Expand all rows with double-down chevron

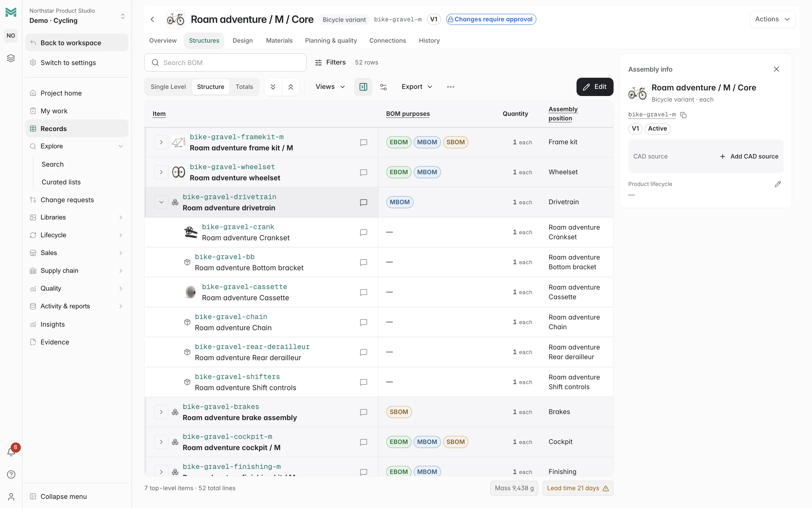(x=273, y=87)
